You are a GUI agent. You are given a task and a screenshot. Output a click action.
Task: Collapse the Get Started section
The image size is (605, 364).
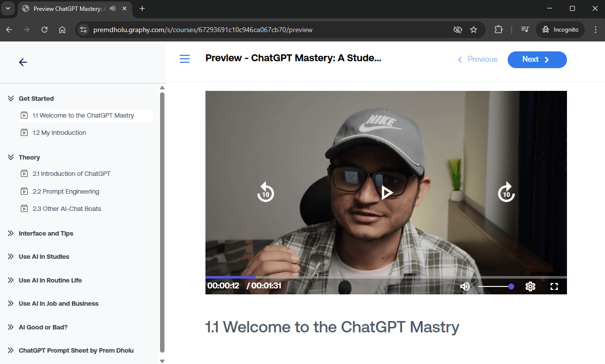pyautogui.click(x=11, y=99)
